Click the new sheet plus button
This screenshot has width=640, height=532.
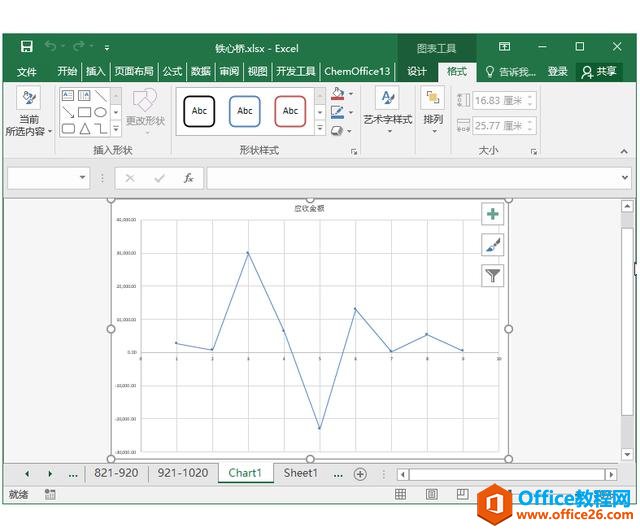(x=360, y=474)
